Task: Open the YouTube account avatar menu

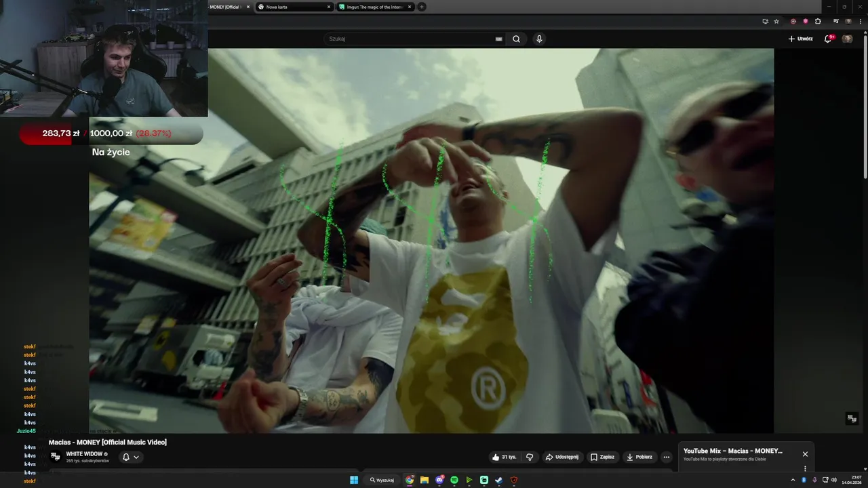Action: pos(847,39)
